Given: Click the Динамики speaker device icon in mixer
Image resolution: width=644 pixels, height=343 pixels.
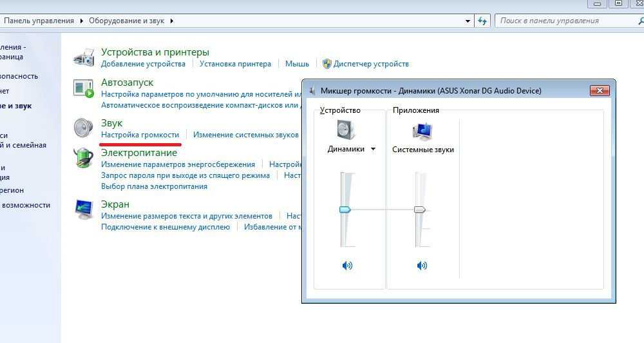Looking at the screenshot, I should (346, 130).
